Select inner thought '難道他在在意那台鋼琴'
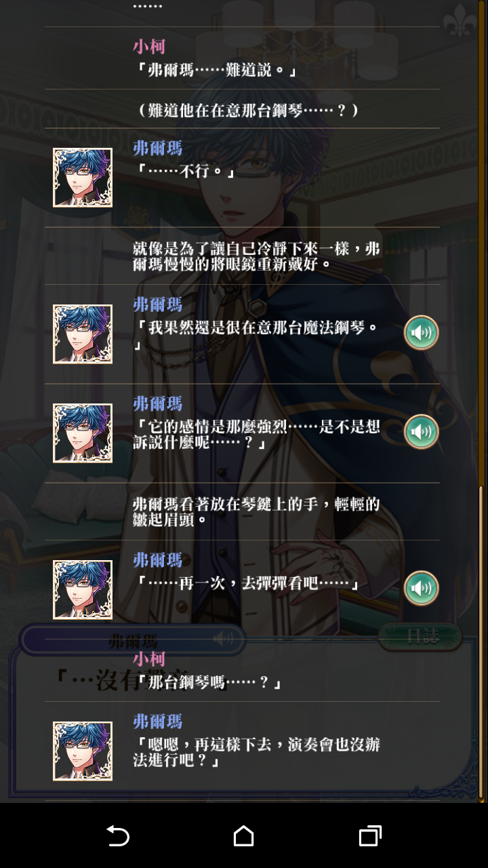Image resolution: width=488 pixels, height=868 pixels. click(x=242, y=109)
